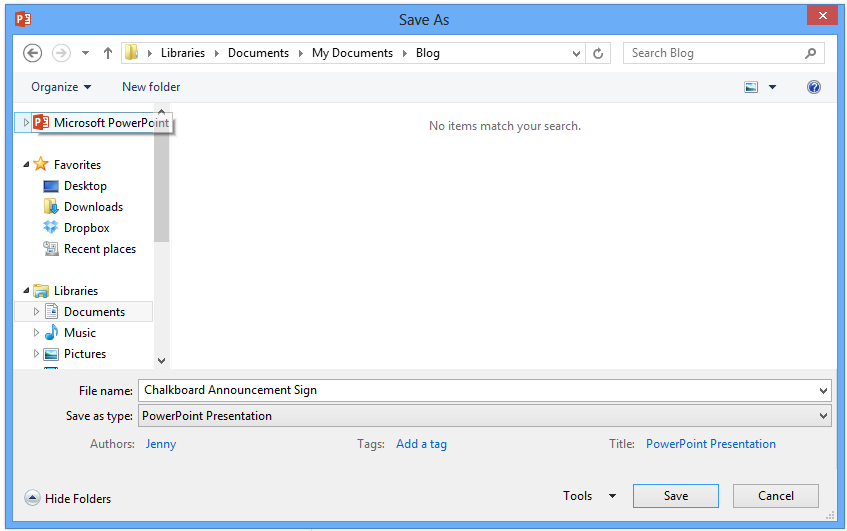Click Hide Folders

tap(68, 498)
